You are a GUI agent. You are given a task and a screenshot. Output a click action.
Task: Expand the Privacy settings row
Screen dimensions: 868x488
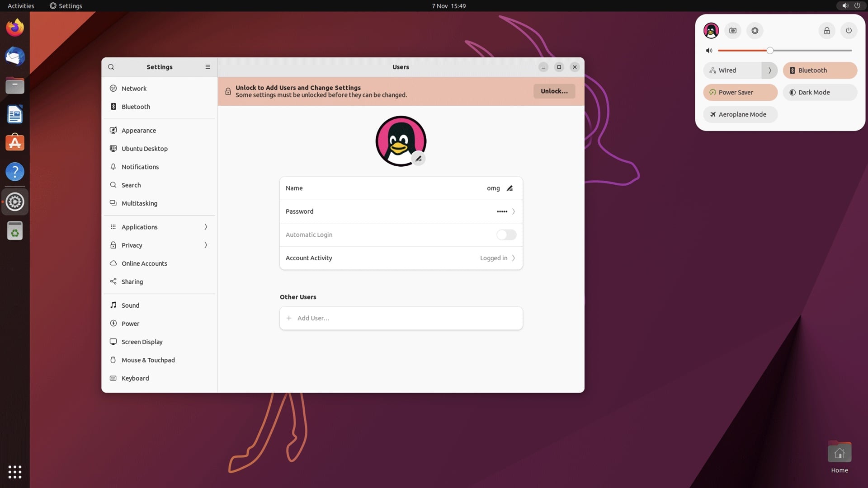click(160, 245)
